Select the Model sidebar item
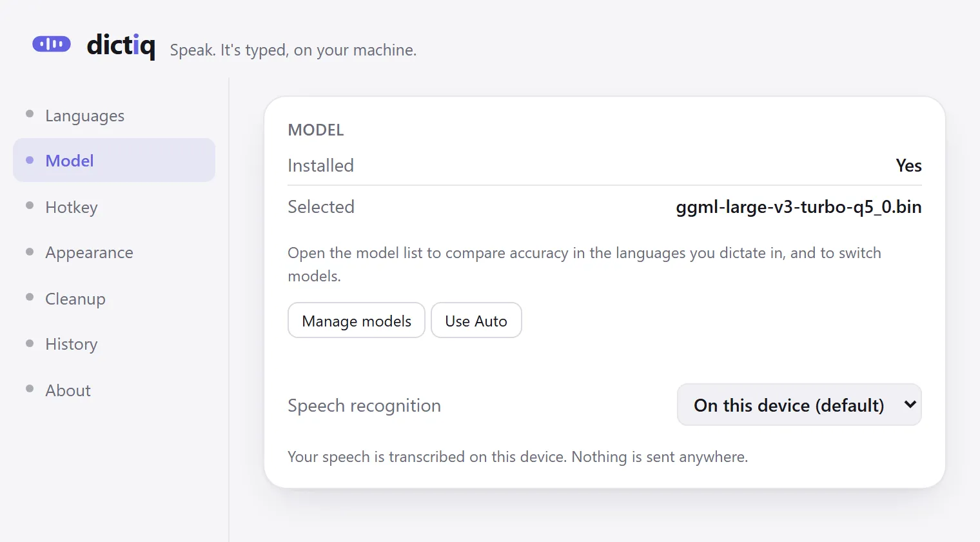 (114, 160)
